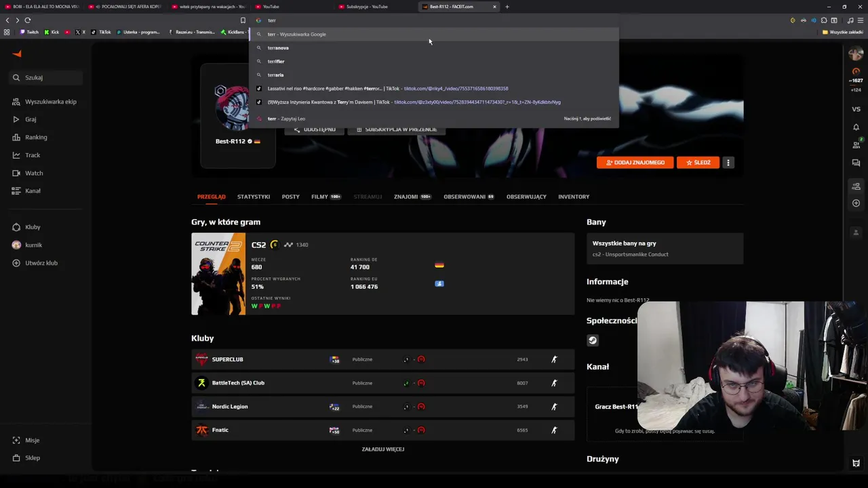Image resolution: width=868 pixels, height=488 pixels.
Task: Open the Steam social link icon
Action: click(593, 340)
